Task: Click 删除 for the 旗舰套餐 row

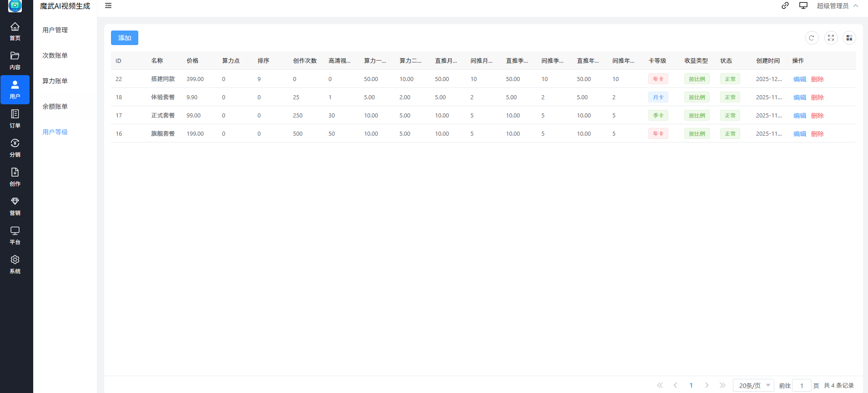Action: [x=817, y=134]
